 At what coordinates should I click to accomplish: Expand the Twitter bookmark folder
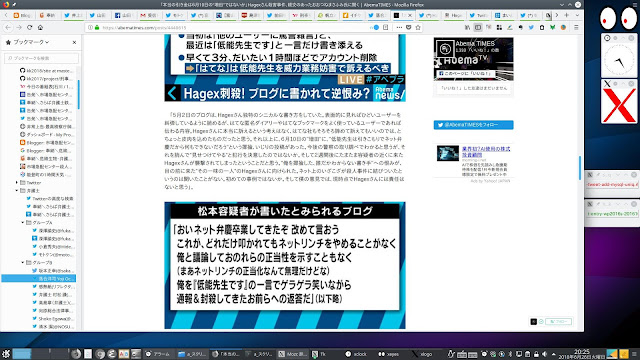[17, 182]
